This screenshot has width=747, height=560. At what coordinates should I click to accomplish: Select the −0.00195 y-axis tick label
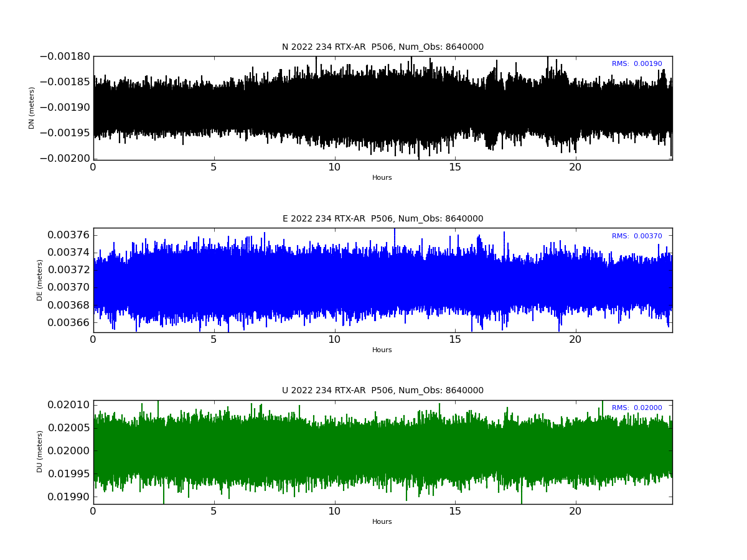[x=65, y=133]
